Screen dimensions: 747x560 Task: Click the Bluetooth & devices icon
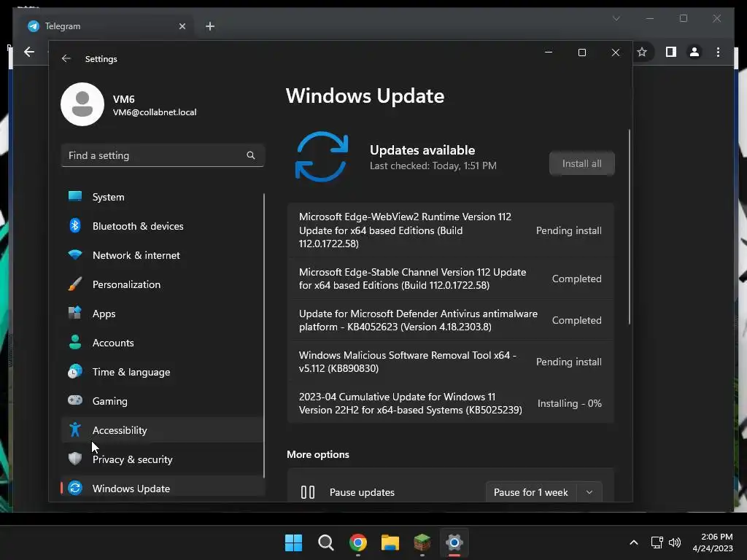pos(75,225)
